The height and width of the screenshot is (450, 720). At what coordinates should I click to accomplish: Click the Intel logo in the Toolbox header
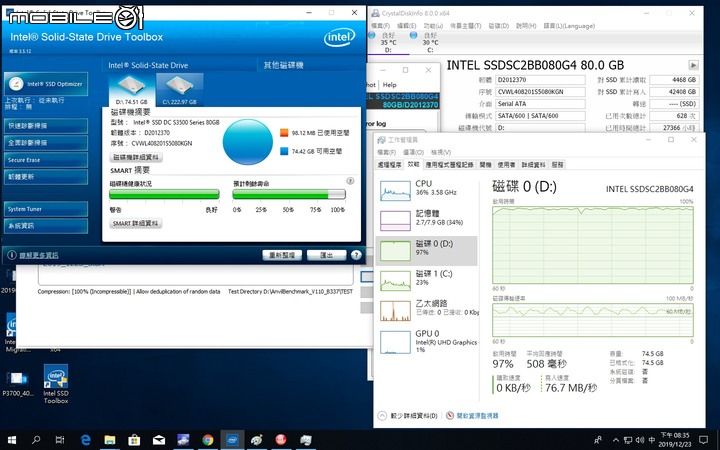pyautogui.click(x=339, y=38)
